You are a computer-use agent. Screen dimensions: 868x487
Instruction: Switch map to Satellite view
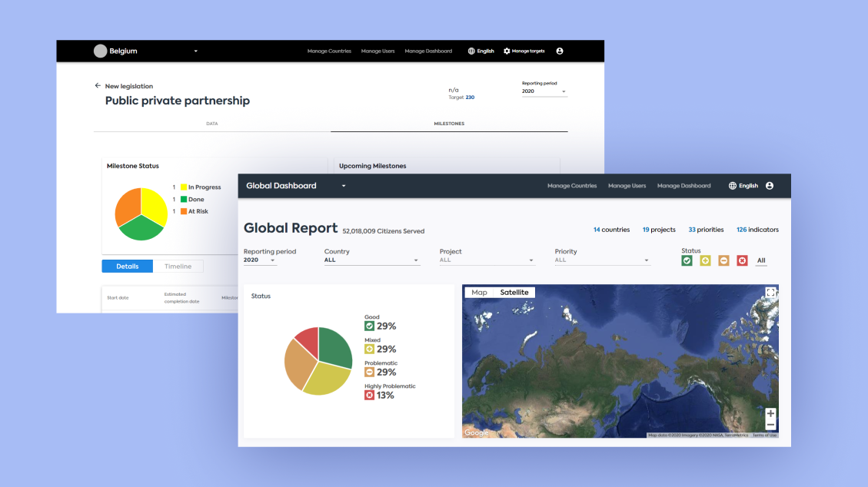pos(514,293)
